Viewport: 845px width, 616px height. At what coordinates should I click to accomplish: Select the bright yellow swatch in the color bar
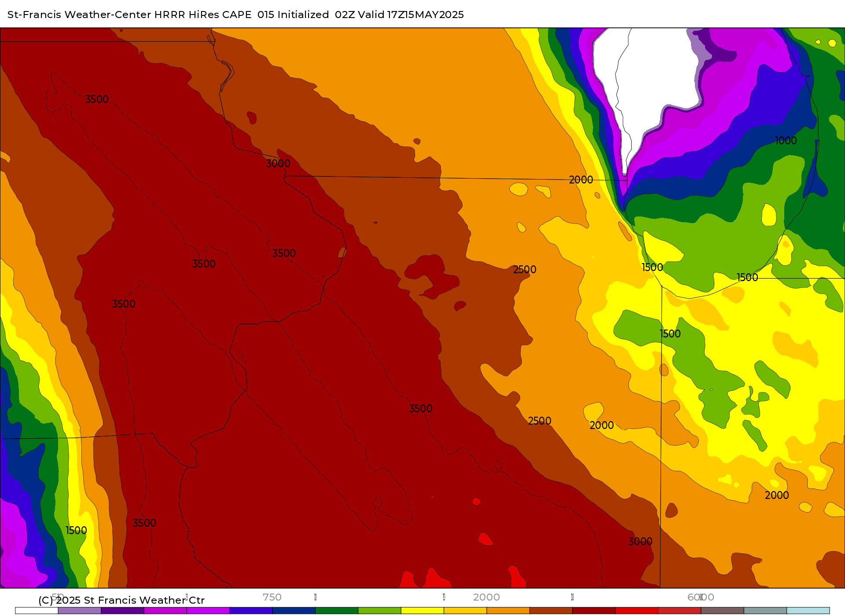[422, 611]
